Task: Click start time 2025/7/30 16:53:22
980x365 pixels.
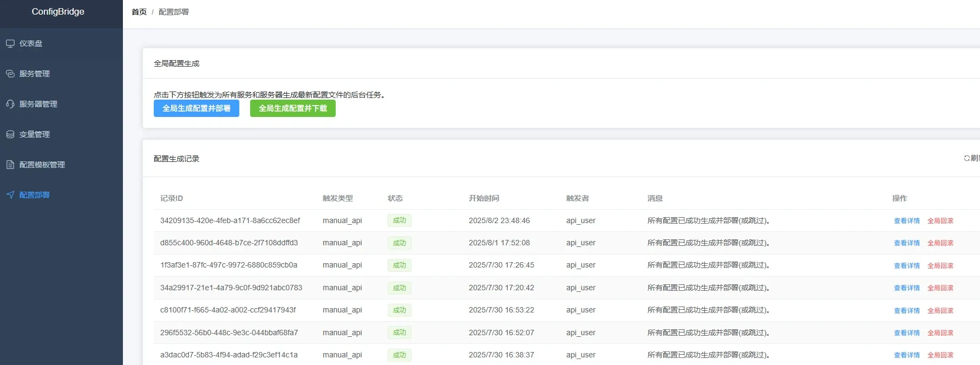Action: coord(501,310)
